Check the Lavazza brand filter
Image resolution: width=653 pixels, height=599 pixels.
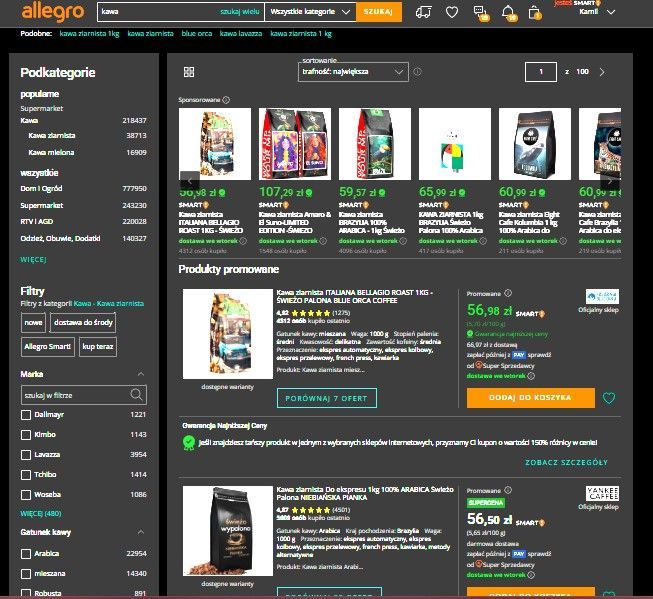[x=26, y=455]
